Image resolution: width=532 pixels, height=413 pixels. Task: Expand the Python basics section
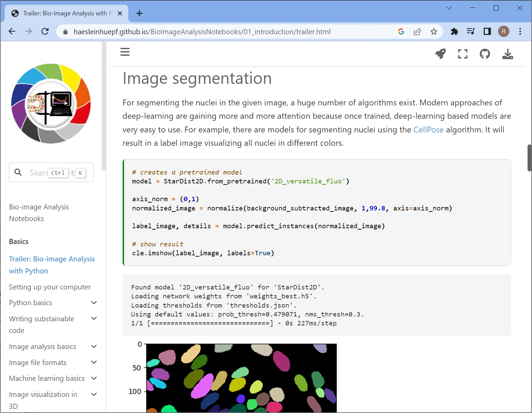pos(94,303)
